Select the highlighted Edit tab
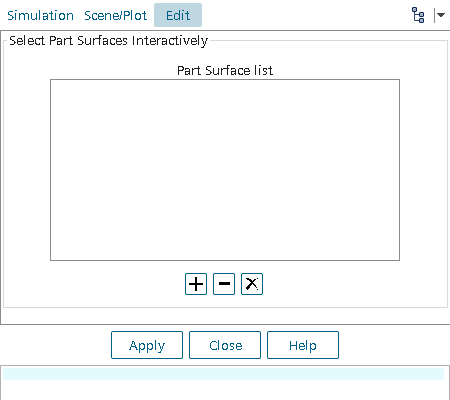This screenshot has width=450, height=400. pyautogui.click(x=178, y=15)
